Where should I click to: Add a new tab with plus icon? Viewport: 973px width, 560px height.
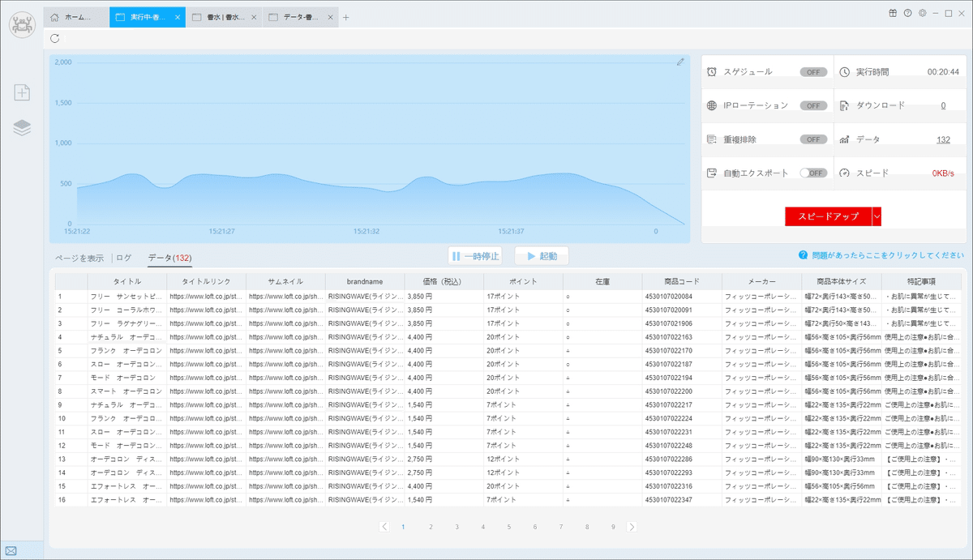(346, 17)
